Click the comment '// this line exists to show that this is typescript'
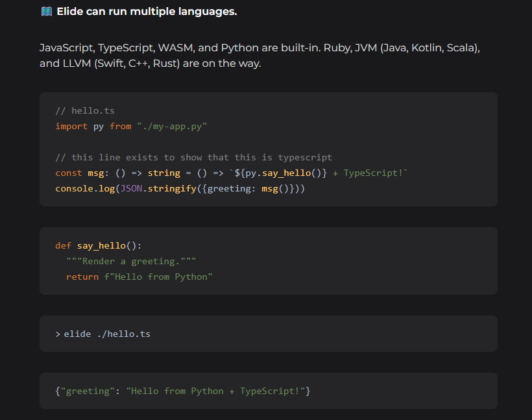 click(x=193, y=158)
